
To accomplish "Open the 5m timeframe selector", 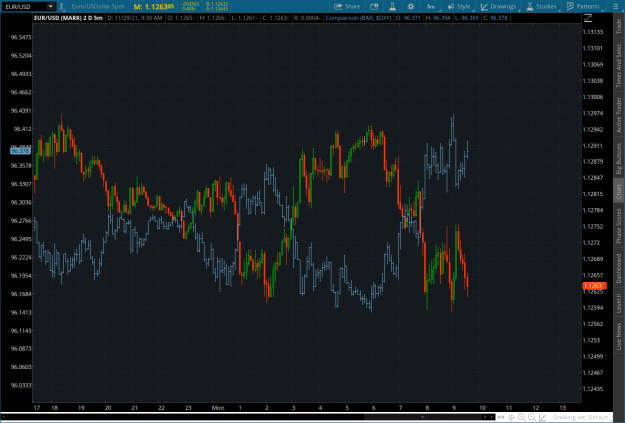I will pyautogui.click(x=431, y=6).
